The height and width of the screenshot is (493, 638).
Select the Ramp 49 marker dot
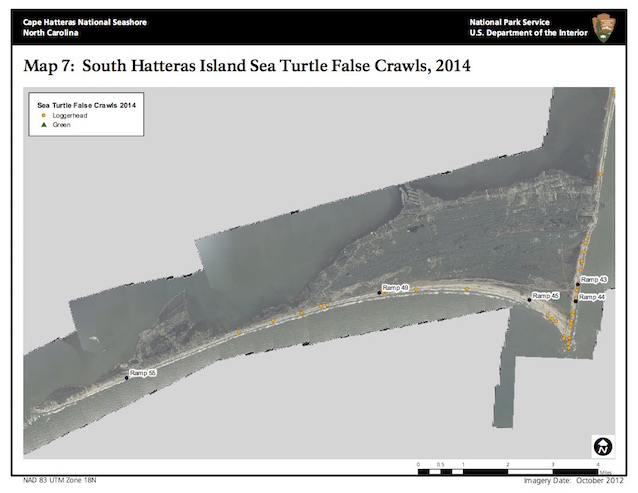381,293
